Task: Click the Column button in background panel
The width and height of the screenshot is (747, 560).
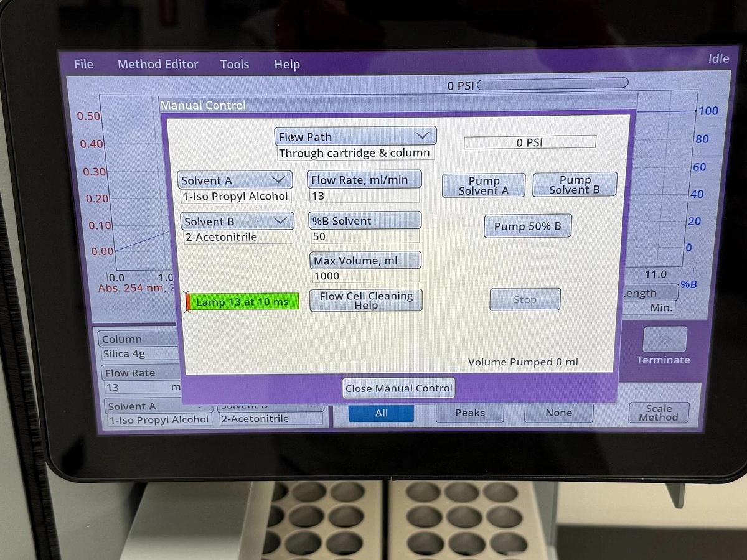Action: coord(139,339)
